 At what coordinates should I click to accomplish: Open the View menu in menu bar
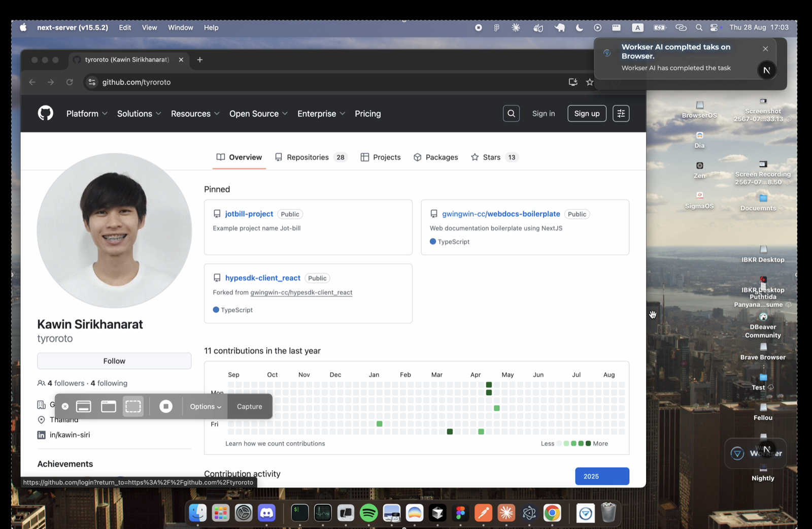tap(149, 27)
